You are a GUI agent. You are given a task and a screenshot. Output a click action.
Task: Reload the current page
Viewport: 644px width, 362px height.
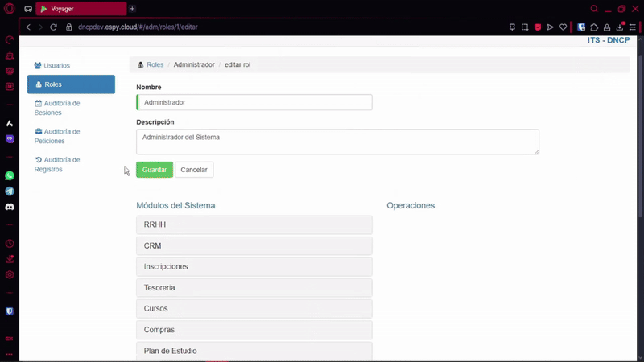click(54, 27)
